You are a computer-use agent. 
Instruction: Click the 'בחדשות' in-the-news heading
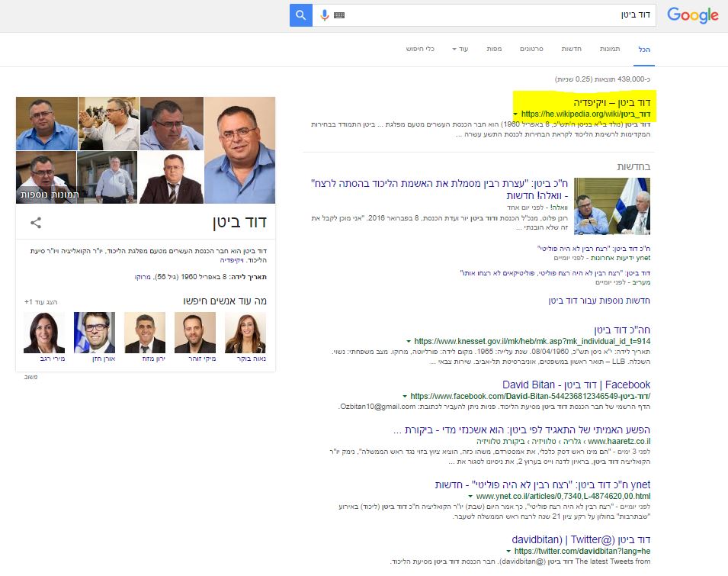tap(633, 167)
